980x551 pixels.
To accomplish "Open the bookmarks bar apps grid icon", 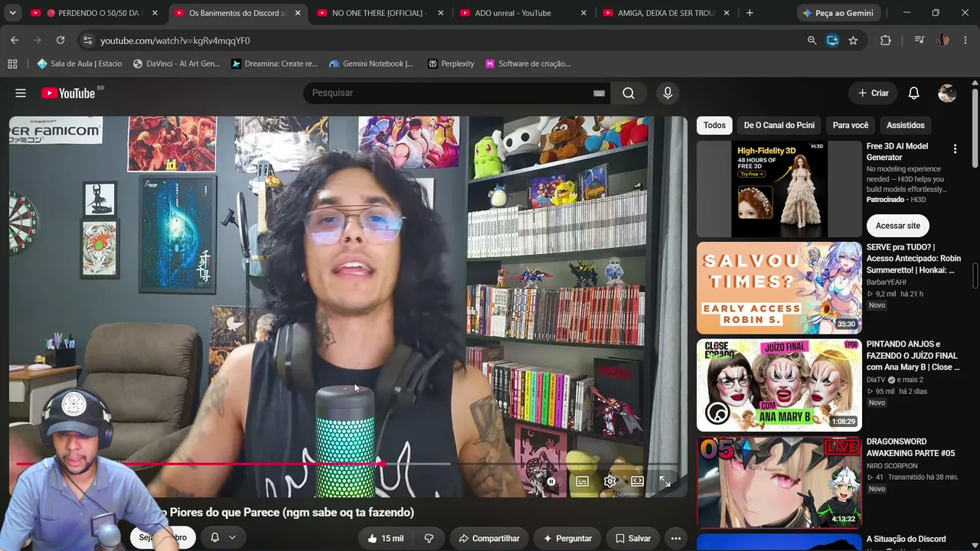I will [12, 64].
